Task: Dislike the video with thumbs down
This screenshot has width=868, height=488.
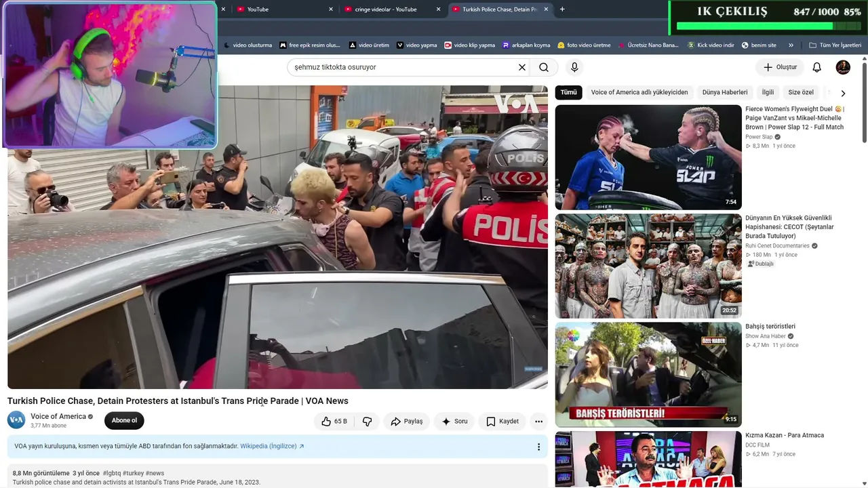Action: pos(367,421)
